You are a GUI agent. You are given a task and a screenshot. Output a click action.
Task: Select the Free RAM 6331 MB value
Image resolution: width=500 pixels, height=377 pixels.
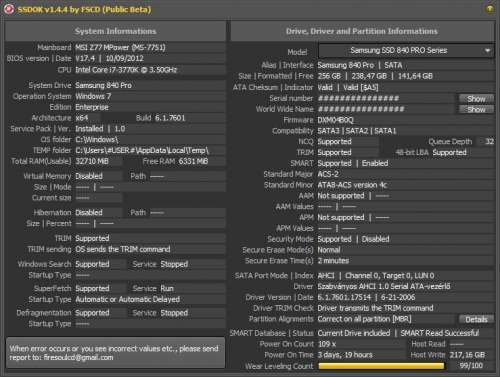193,161
